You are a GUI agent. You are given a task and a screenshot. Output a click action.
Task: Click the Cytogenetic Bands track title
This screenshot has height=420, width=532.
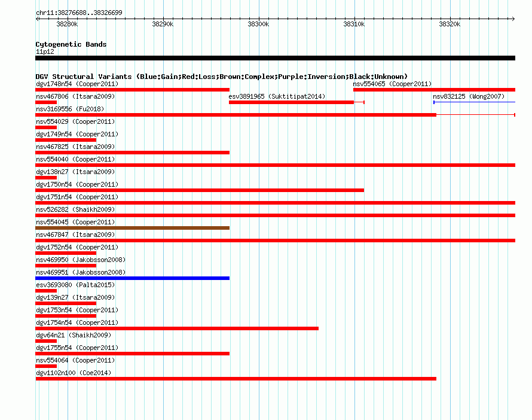point(71,44)
